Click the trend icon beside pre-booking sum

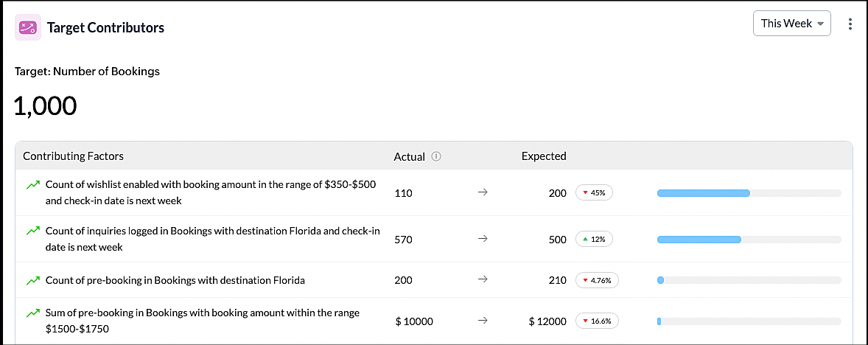(x=32, y=313)
